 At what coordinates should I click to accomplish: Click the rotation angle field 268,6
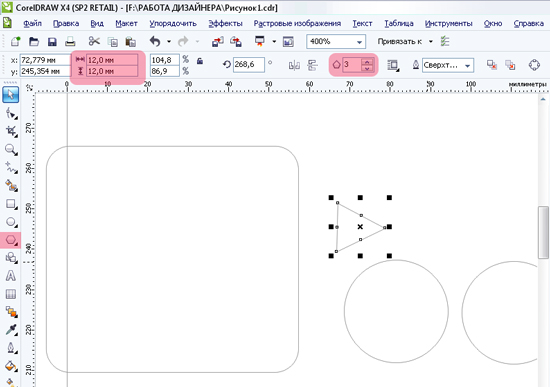249,65
